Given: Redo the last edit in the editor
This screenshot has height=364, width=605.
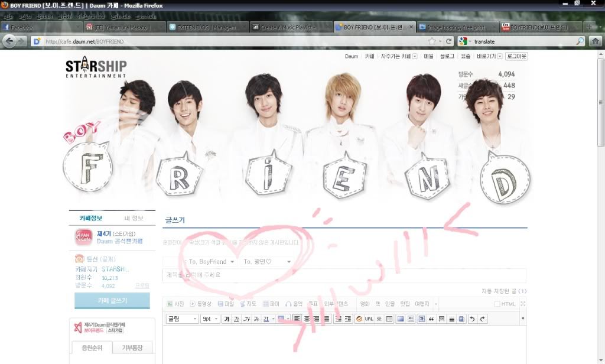Looking at the screenshot, I should pos(482,319).
